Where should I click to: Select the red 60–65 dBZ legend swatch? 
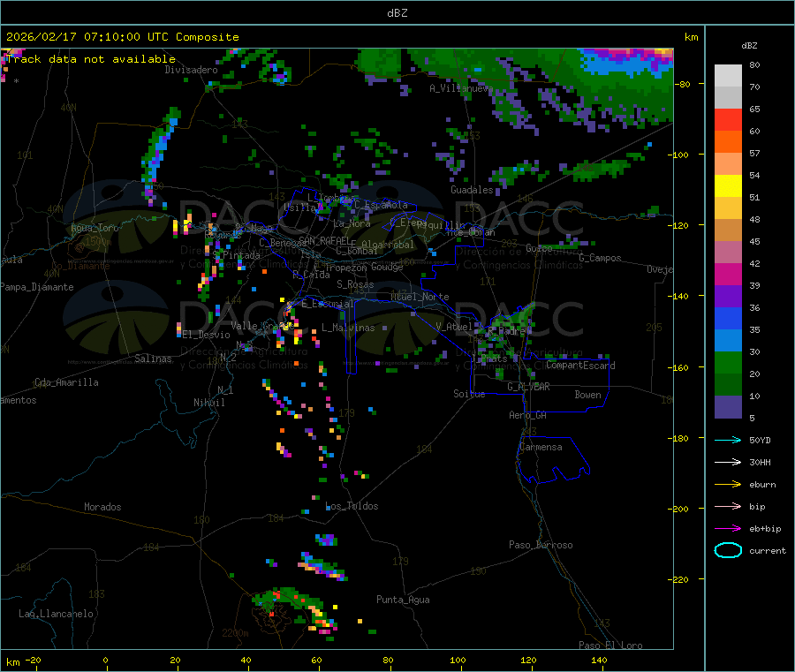click(728, 119)
